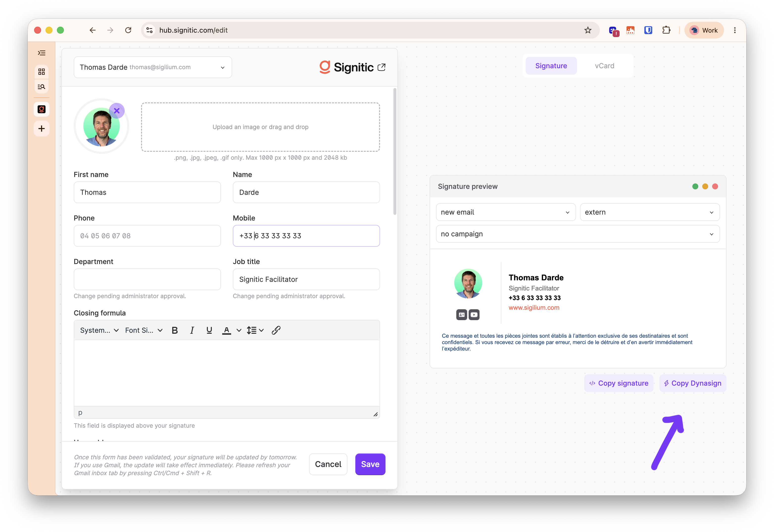This screenshot has height=532, width=774.
Task: Open the dashboard grid icon in the sidebar
Action: point(42,72)
